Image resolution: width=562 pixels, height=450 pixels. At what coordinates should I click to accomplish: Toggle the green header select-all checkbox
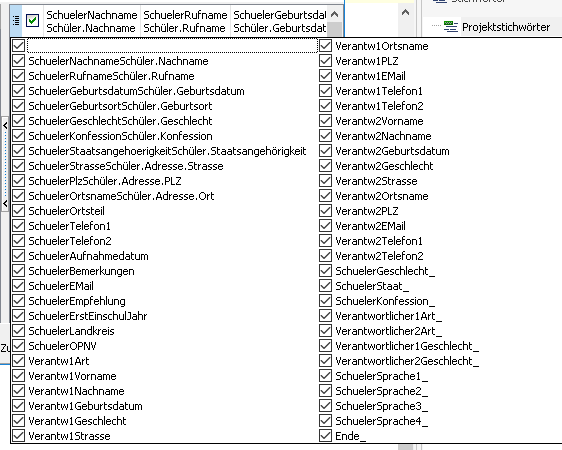33,20
